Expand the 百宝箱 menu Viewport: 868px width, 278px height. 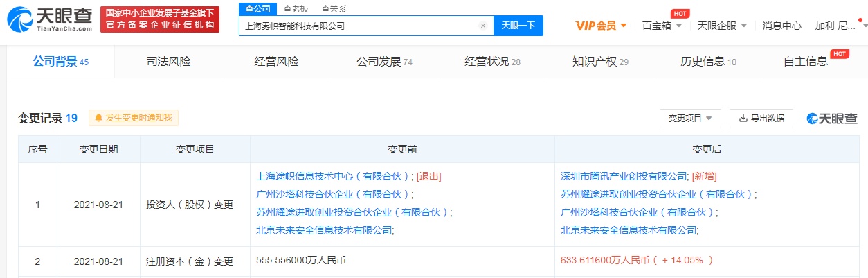click(x=662, y=26)
